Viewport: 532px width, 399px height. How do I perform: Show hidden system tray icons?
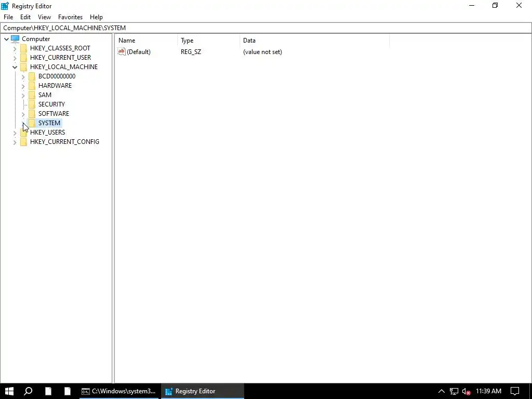click(442, 391)
